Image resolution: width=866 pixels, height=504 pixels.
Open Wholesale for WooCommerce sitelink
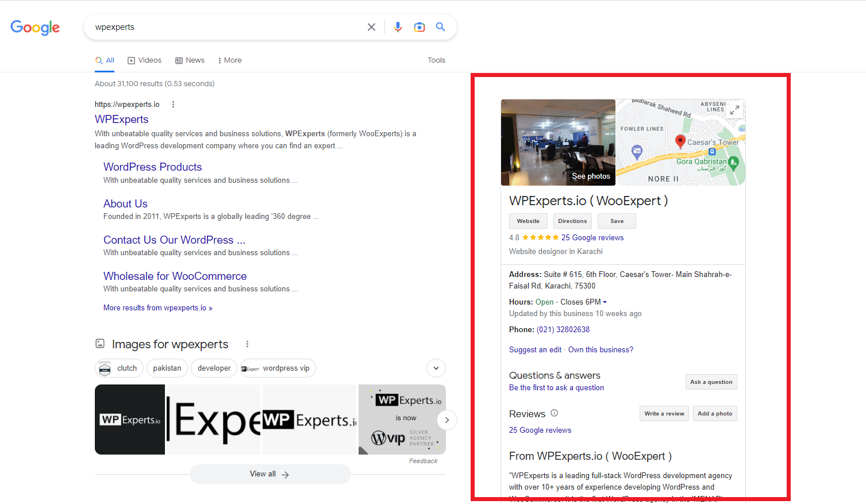[175, 276]
